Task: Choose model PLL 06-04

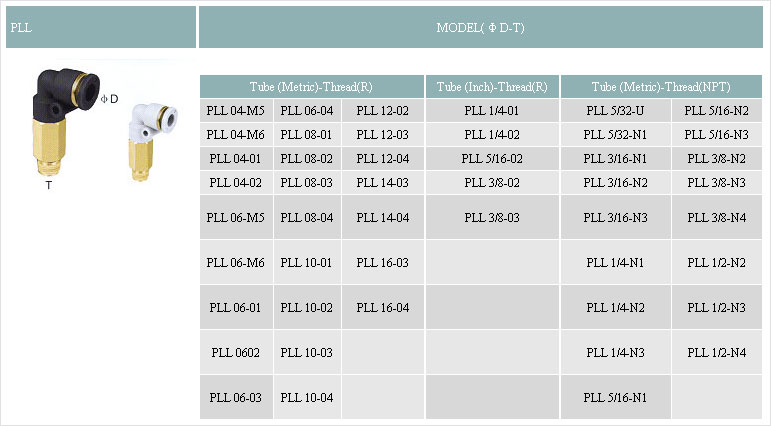Action: tap(307, 111)
